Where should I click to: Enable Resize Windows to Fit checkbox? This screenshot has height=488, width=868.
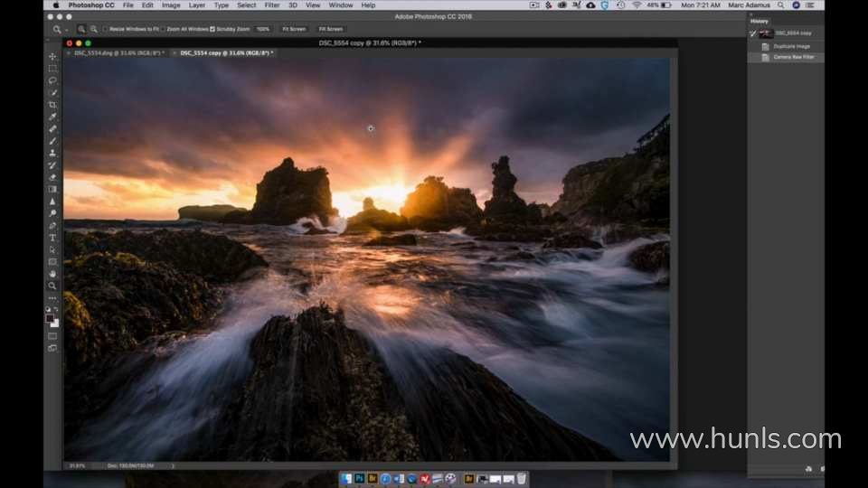pos(105,29)
